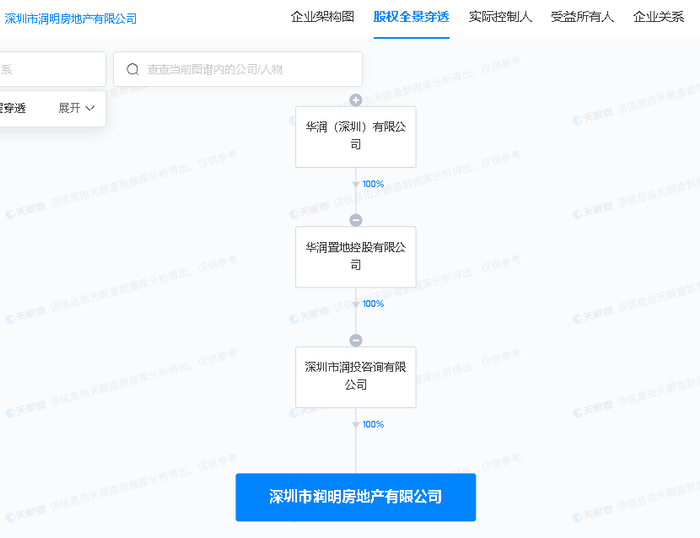Screen dimensions: 700x538
Task: Go to the 企业关系 tab
Action: click(658, 17)
